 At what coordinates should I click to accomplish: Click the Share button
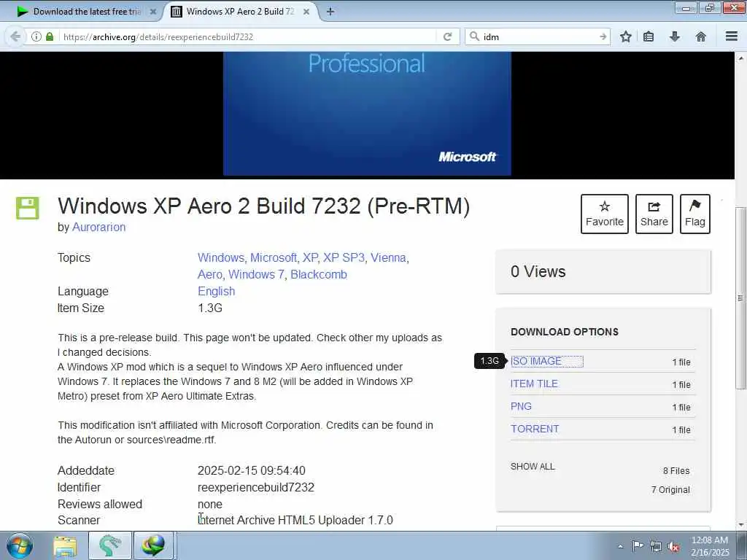654,214
